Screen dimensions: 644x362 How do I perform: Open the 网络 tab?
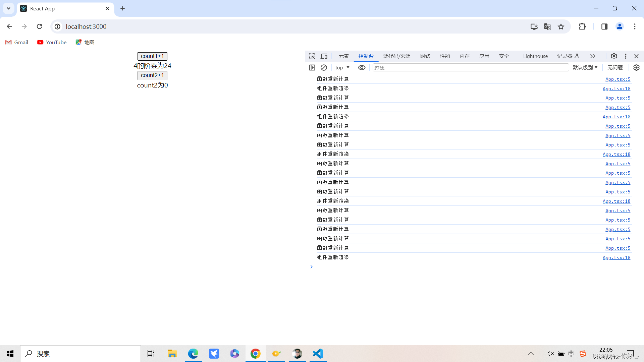[425, 56]
